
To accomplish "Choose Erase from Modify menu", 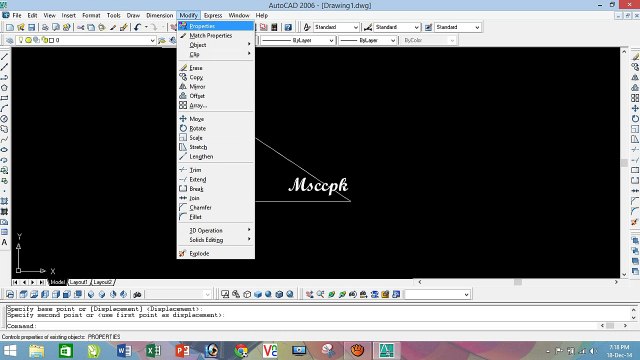I will 216,68.
